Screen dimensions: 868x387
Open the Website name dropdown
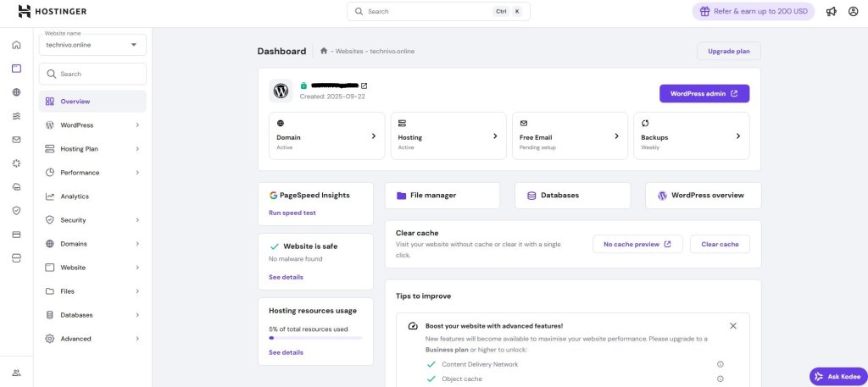(92, 44)
